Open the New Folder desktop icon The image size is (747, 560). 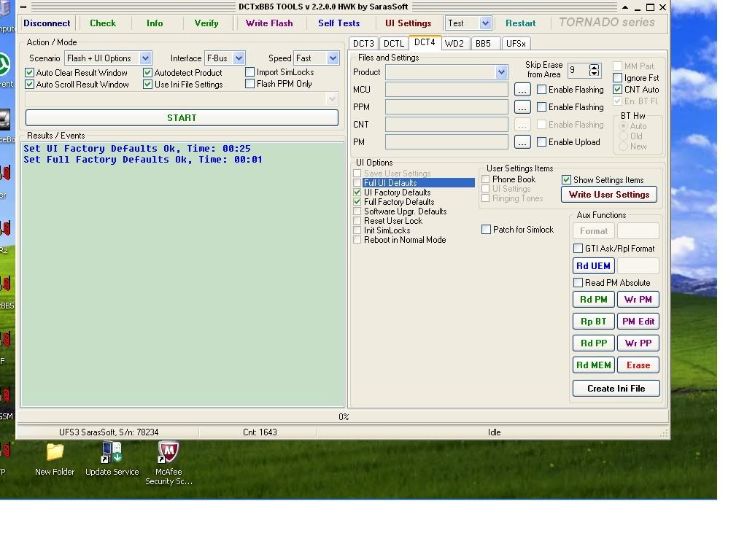[55, 454]
